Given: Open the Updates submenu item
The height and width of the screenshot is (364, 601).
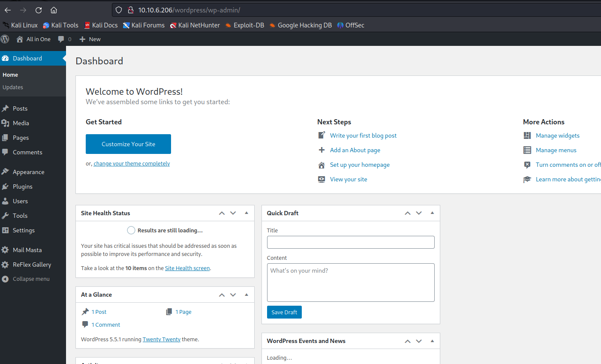Looking at the screenshot, I should (13, 87).
